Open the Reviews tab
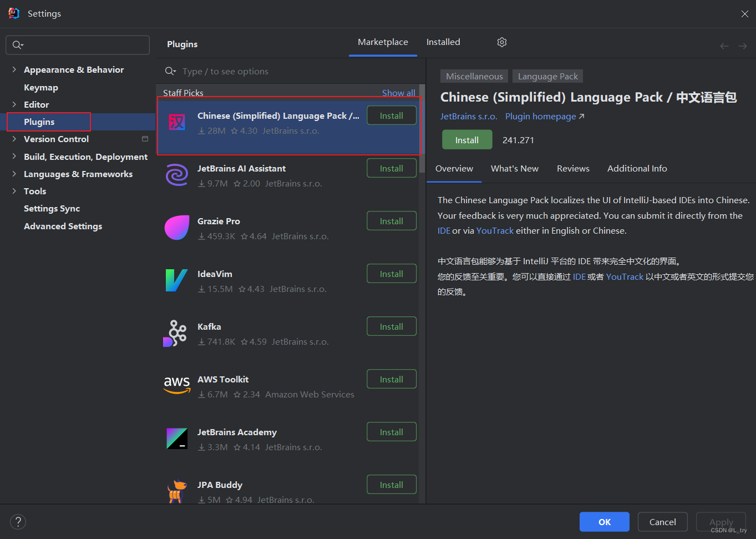This screenshot has width=756, height=539. coord(573,169)
